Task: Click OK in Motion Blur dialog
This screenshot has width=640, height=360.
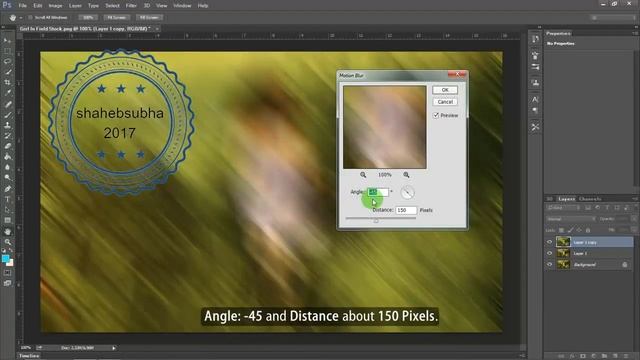Action: click(445, 90)
